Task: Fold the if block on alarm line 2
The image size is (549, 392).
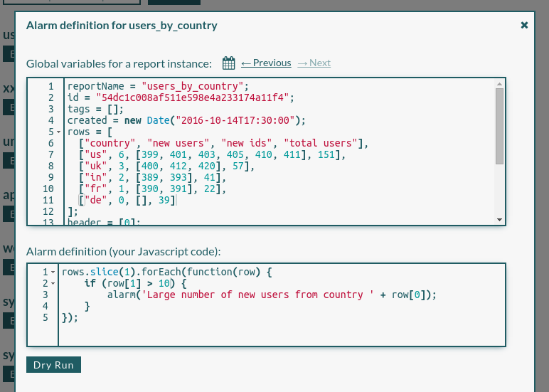Action: (53, 283)
